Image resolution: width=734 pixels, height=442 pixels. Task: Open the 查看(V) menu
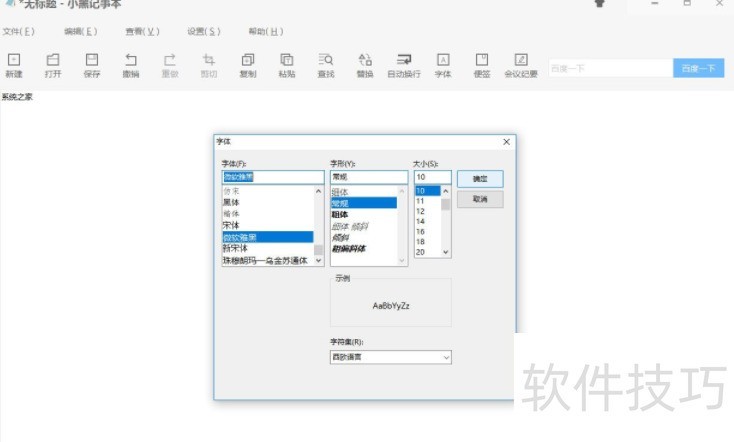tap(142, 31)
